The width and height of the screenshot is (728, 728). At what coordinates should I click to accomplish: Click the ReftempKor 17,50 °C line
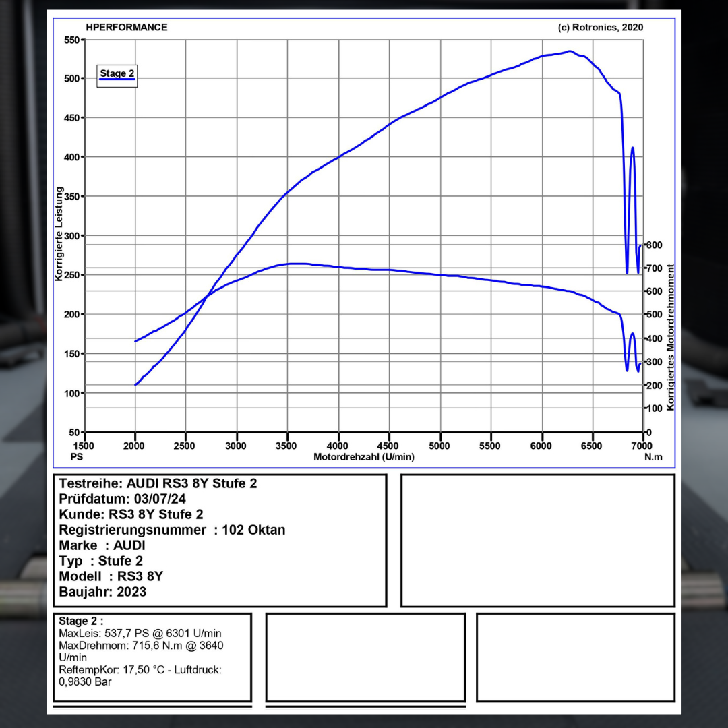click(x=140, y=670)
